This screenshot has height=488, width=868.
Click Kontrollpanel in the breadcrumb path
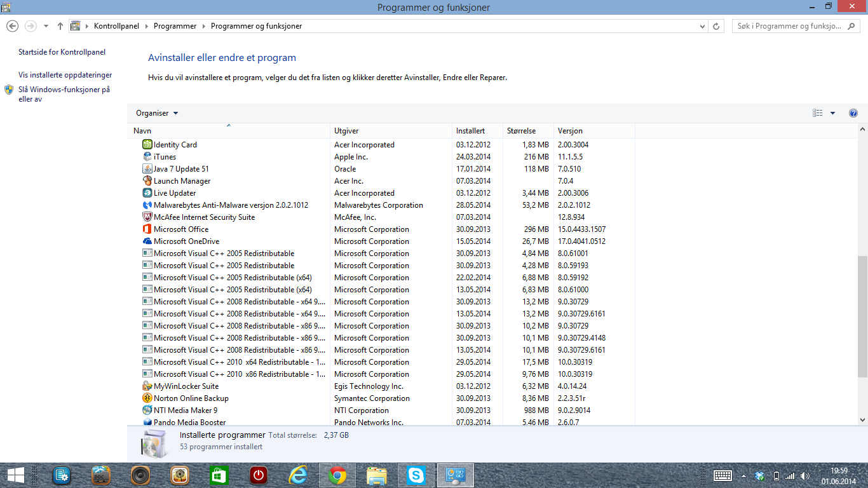116,26
